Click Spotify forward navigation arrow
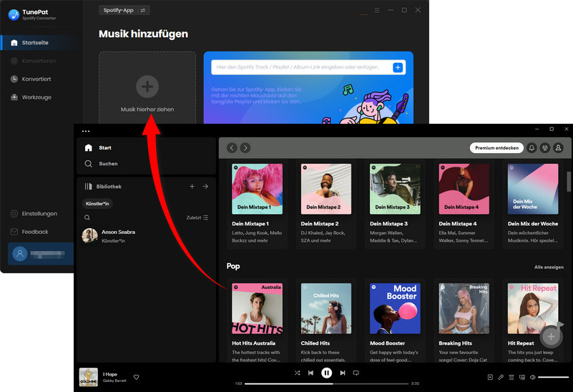The width and height of the screenshot is (573, 392). pyautogui.click(x=245, y=147)
